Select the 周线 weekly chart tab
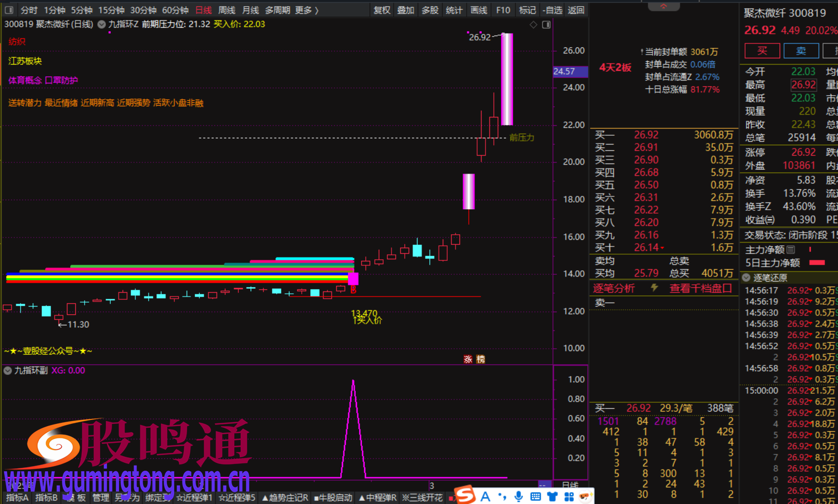 [x=227, y=10]
